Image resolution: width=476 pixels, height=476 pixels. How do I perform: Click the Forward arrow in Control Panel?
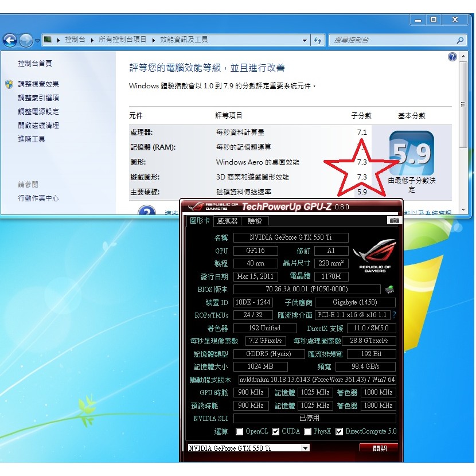[x=26, y=40]
